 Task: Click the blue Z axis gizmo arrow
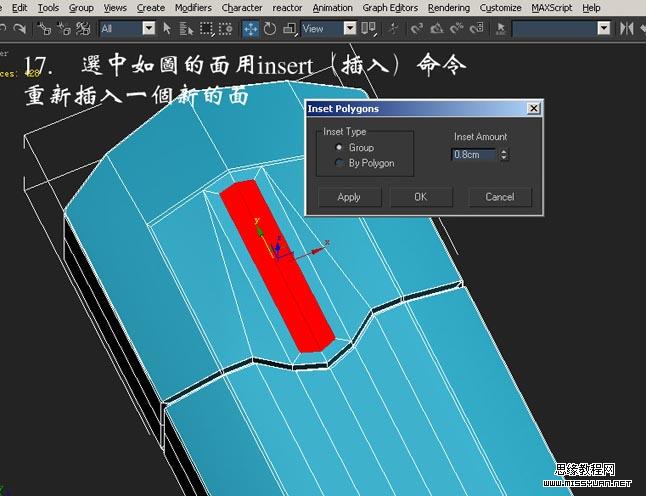pyautogui.click(x=278, y=248)
